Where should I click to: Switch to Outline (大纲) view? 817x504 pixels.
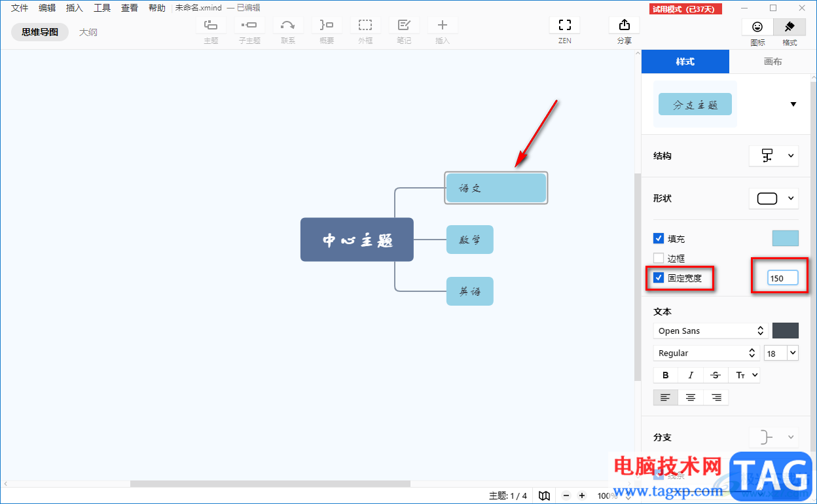[x=88, y=31]
